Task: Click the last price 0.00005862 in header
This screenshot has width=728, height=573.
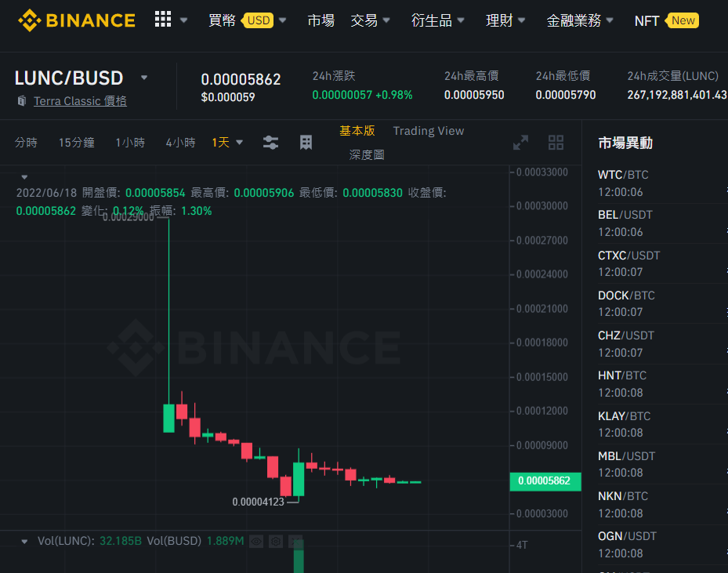Action: point(241,79)
